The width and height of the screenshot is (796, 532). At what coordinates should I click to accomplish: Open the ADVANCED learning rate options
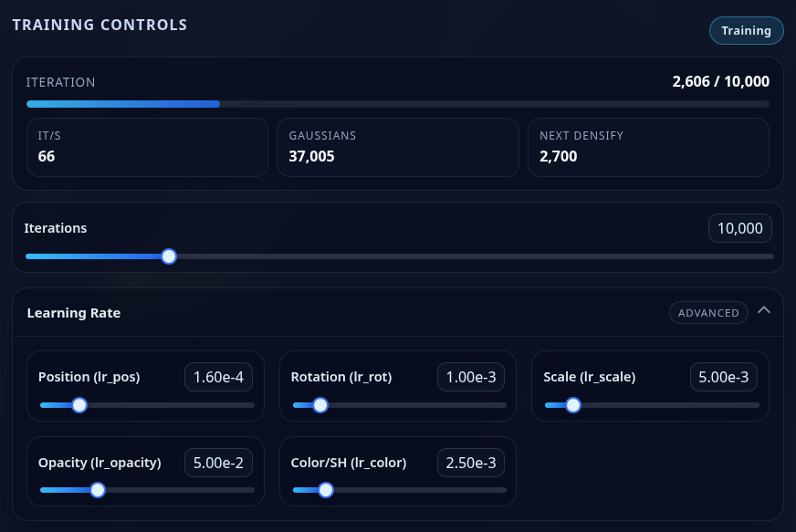click(708, 312)
